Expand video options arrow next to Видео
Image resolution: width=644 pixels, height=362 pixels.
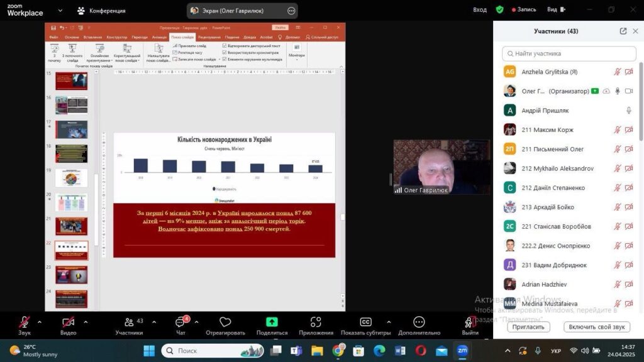click(x=86, y=322)
